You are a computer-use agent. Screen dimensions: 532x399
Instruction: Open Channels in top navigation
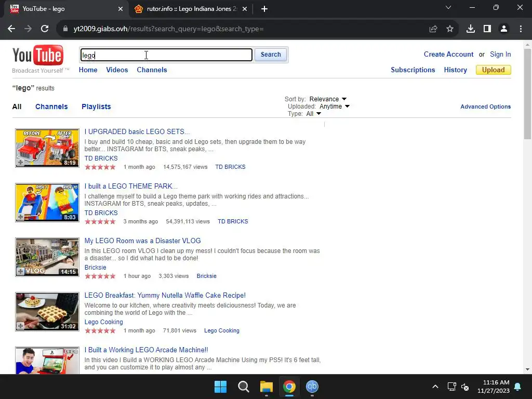click(x=152, y=70)
